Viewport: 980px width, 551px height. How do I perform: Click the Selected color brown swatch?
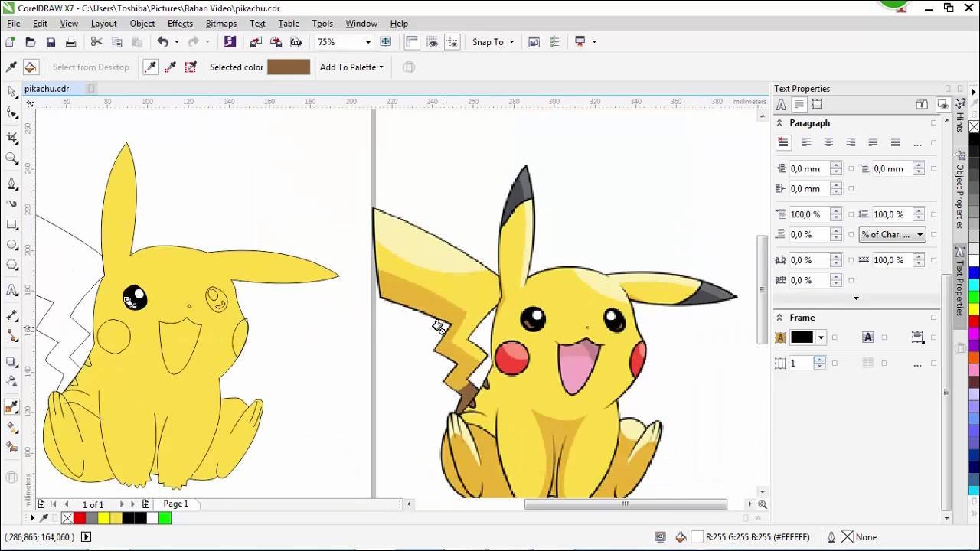[289, 67]
